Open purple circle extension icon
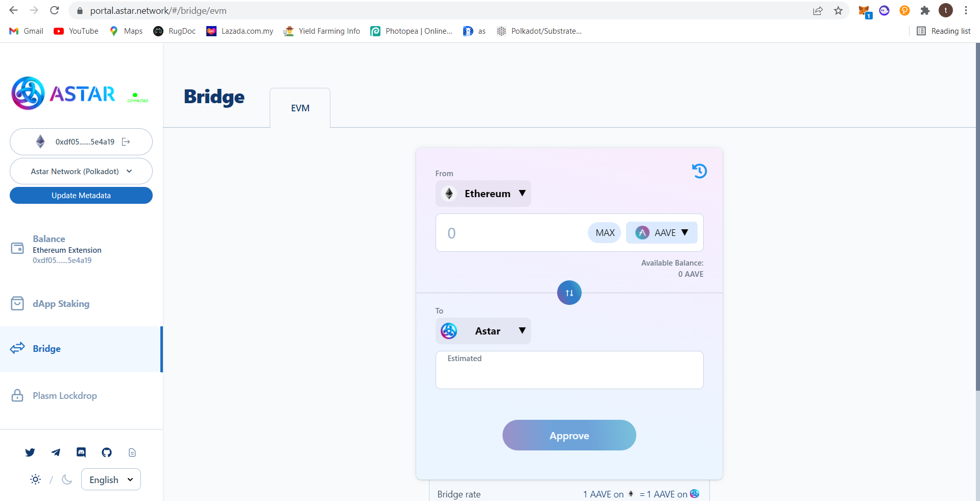Image resolution: width=980 pixels, height=501 pixels. pyautogui.click(x=885, y=10)
